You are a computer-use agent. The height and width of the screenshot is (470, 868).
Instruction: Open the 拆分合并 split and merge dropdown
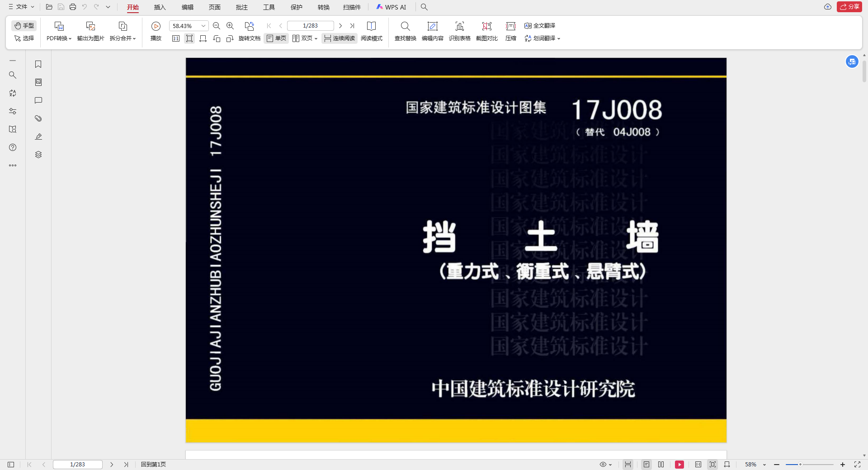[x=123, y=38]
